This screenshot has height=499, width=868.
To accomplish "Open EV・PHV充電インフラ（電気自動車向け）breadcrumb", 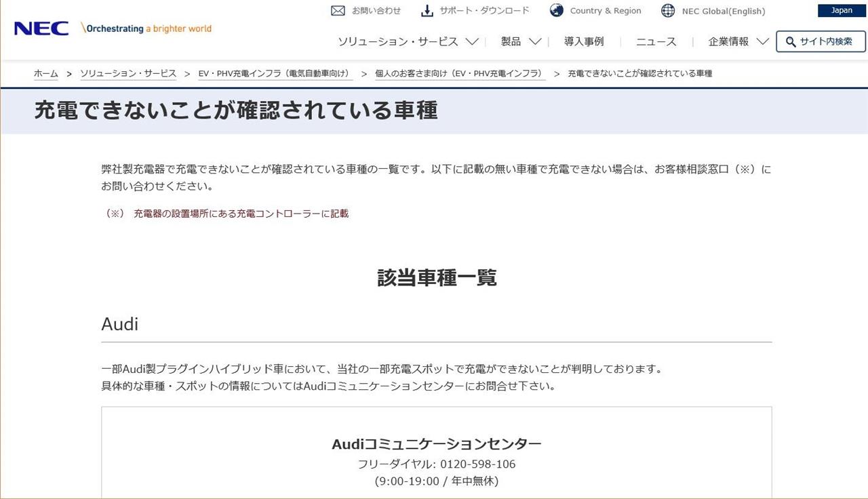I will pos(275,73).
